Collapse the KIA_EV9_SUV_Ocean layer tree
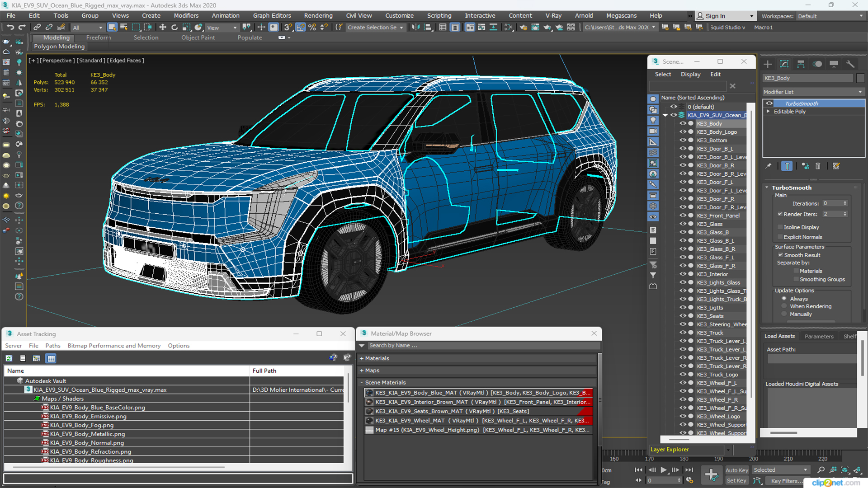 [x=665, y=115]
